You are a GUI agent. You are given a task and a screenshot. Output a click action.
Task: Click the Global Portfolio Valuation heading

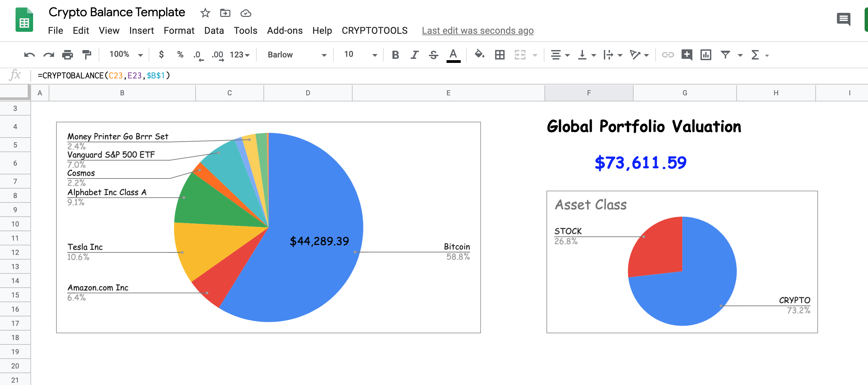pos(644,127)
